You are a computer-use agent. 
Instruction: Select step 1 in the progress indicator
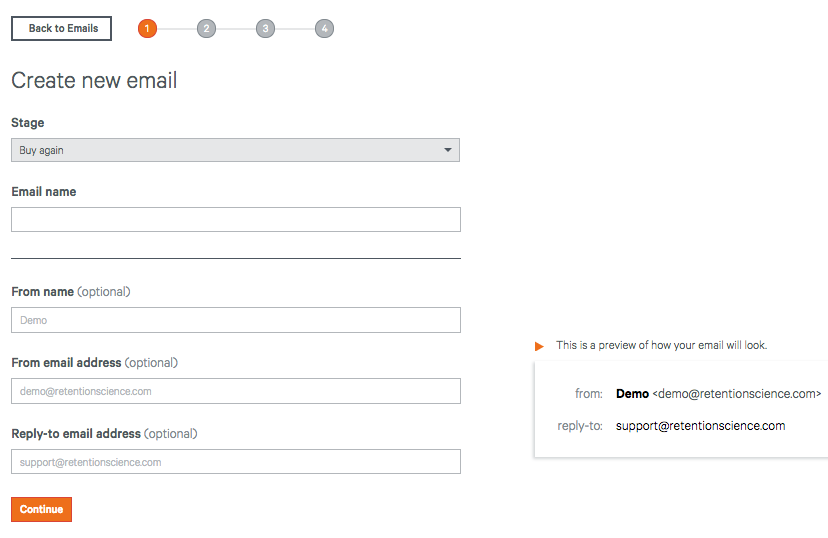coord(147,29)
